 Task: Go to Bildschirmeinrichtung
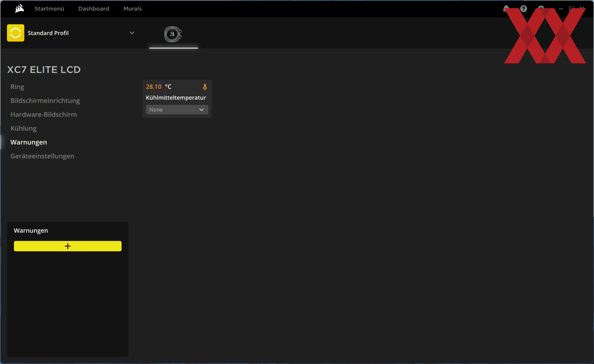[45, 101]
